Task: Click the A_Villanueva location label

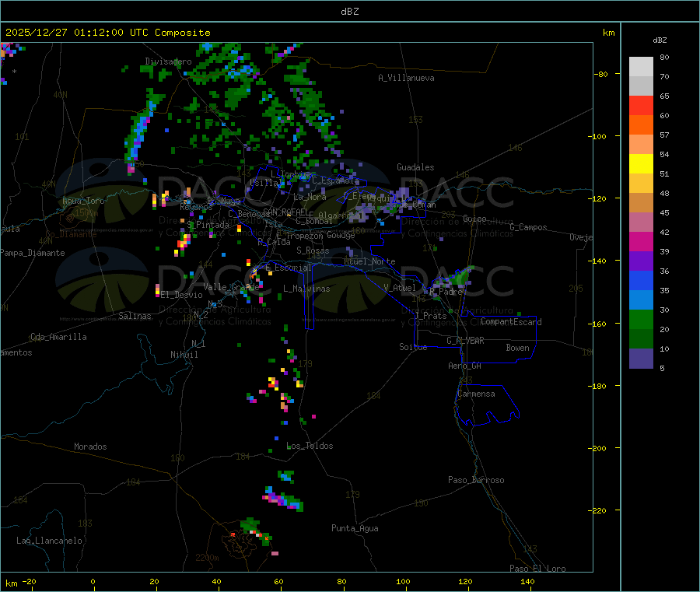Action: [x=406, y=78]
